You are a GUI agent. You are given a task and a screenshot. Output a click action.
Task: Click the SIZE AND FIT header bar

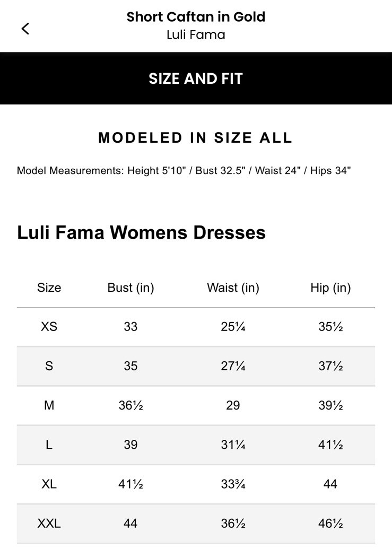tap(196, 79)
